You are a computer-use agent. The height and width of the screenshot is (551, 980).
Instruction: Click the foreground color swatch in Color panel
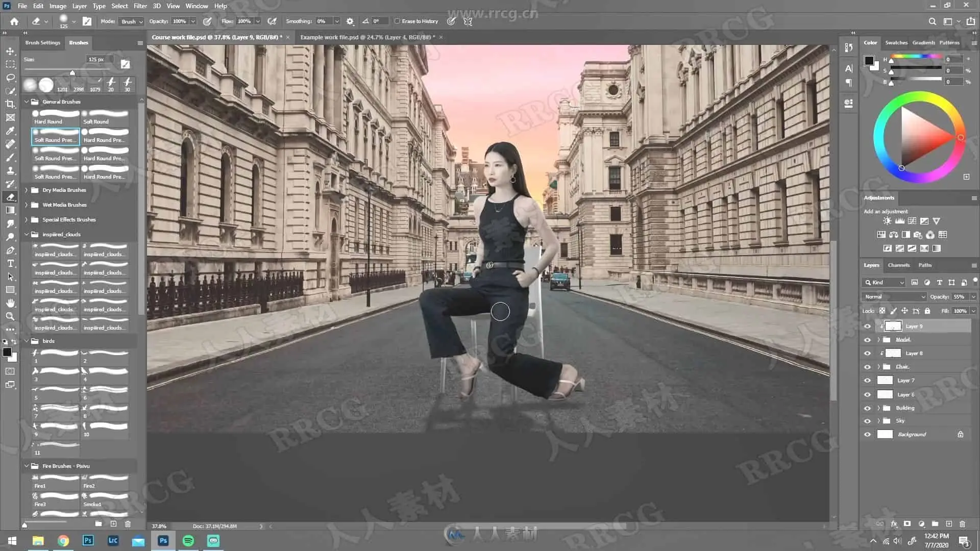click(x=868, y=61)
